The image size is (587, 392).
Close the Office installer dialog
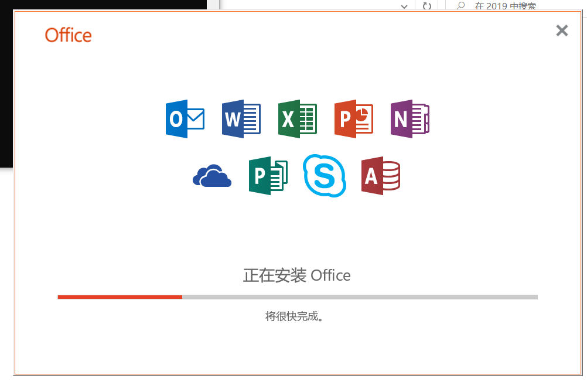(x=562, y=31)
